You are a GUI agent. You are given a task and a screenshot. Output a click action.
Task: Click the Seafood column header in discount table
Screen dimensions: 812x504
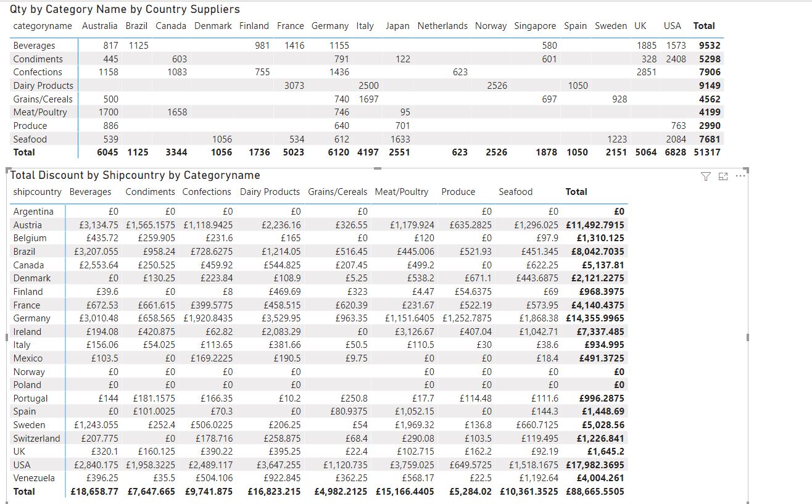click(x=516, y=192)
